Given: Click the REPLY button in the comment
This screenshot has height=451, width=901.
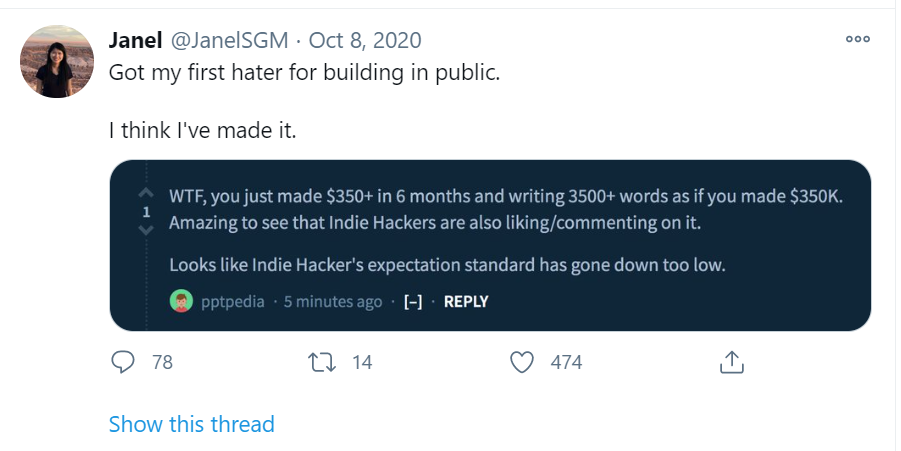Looking at the screenshot, I should [466, 302].
